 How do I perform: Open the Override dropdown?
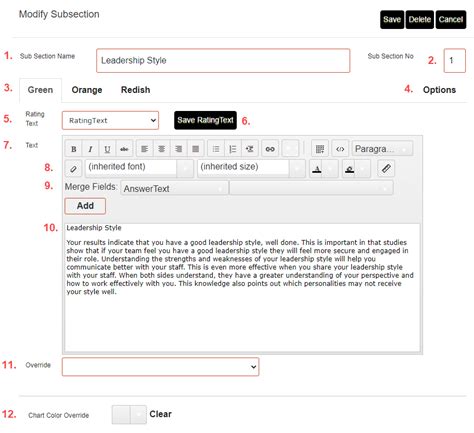coord(160,367)
